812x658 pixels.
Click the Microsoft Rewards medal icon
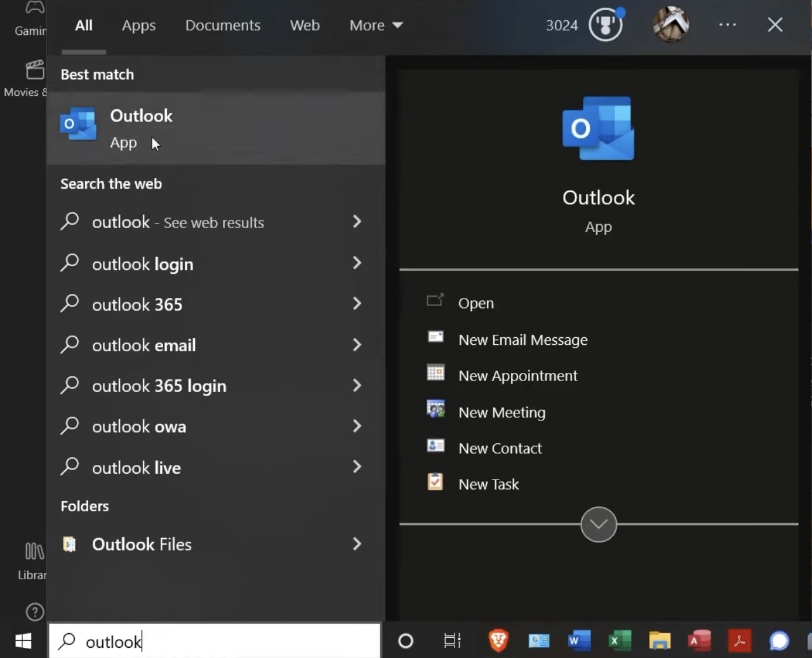pyautogui.click(x=604, y=25)
